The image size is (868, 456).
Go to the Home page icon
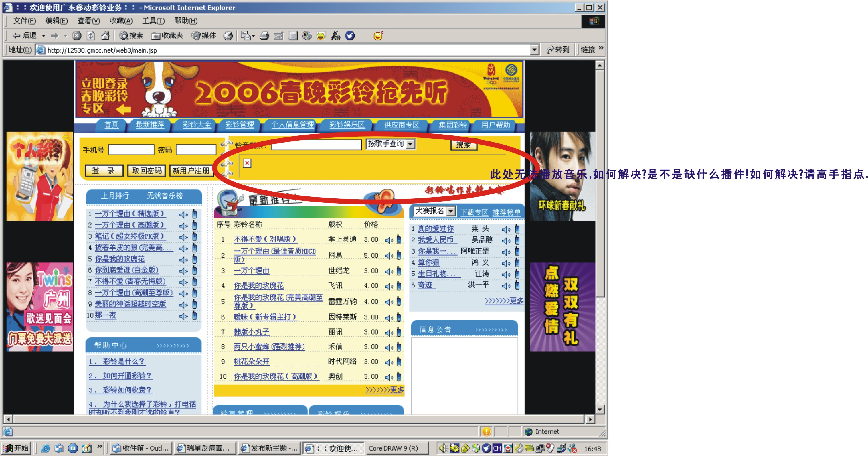point(105,36)
